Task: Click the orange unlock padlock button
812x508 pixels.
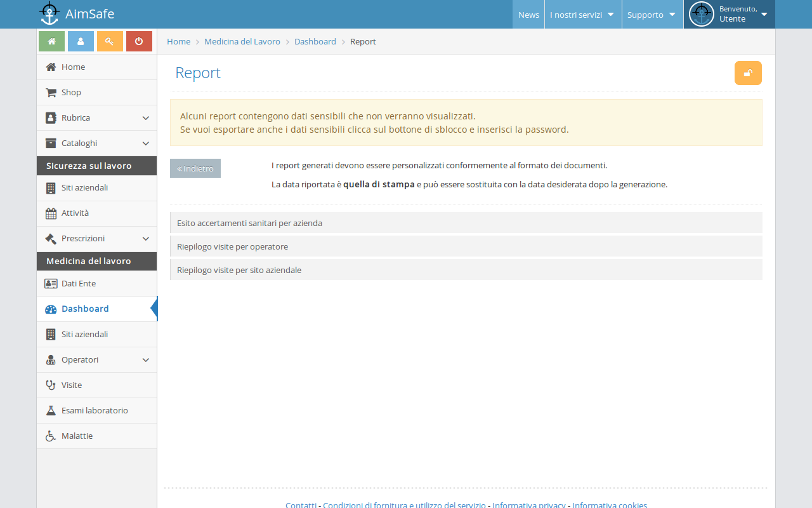Action: tap(748, 73)
